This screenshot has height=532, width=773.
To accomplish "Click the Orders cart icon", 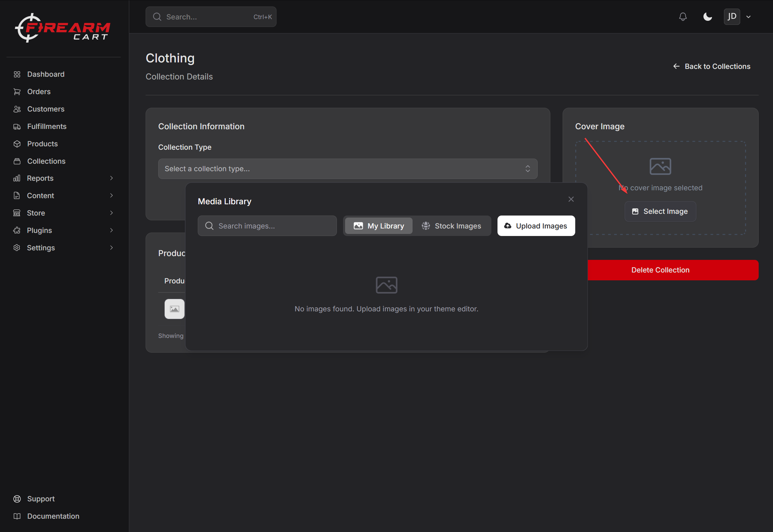I will click(x=17, y=92).
